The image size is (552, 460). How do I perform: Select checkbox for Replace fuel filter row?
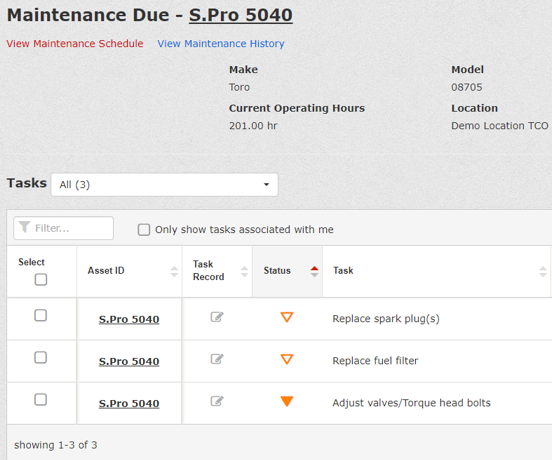tap(40, 358)
